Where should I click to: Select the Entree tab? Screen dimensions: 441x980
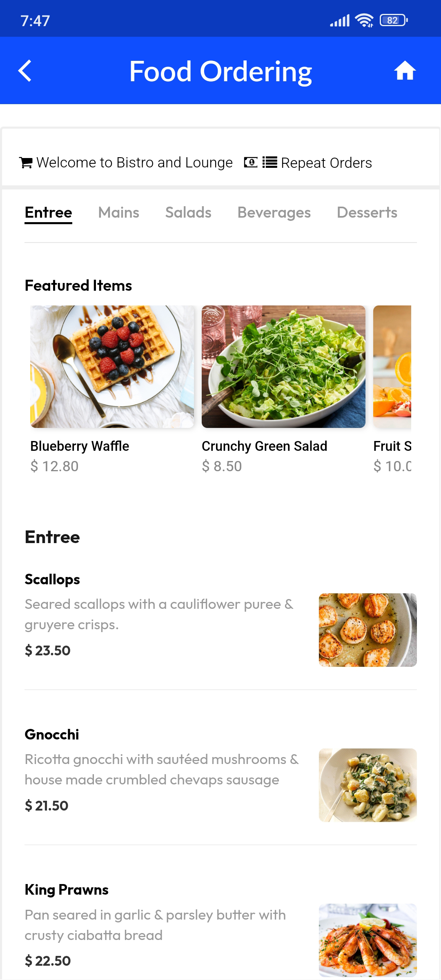(x=48, y=212)
